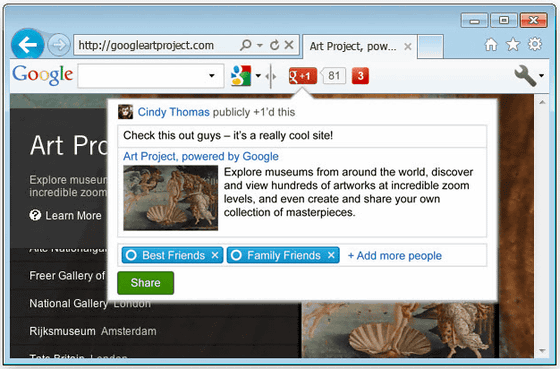Click the scrollbar up arrow
560x369 pixels.
(x=542, y=102)
